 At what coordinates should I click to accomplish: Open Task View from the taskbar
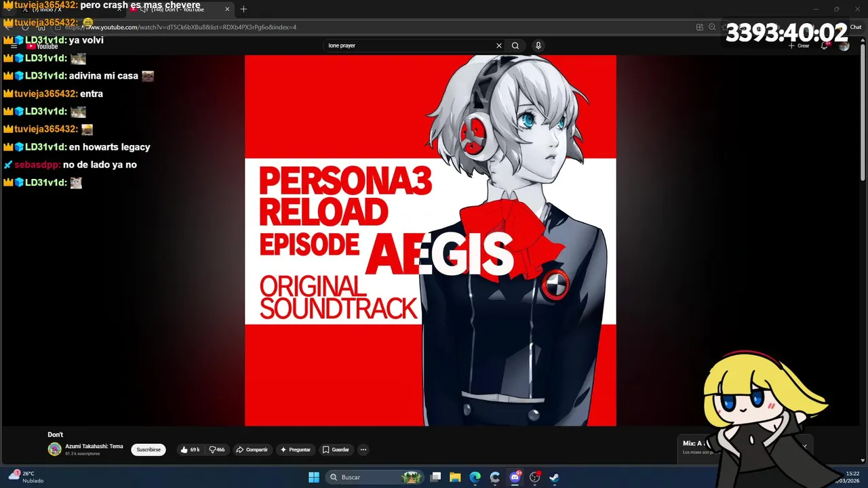(436, 477)
